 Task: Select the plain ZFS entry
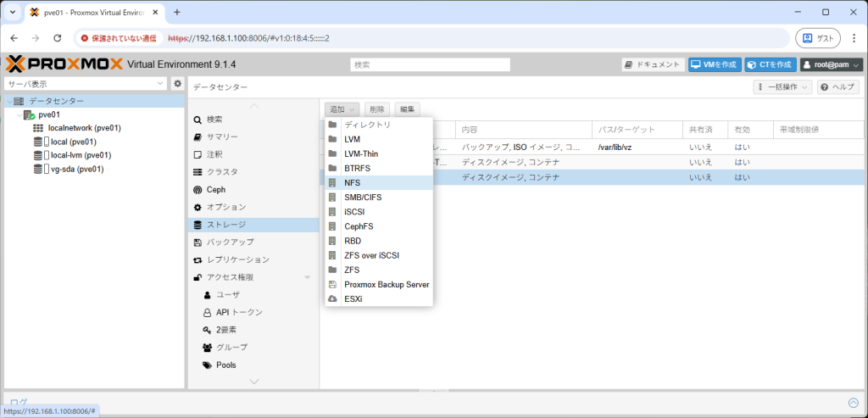379,270
